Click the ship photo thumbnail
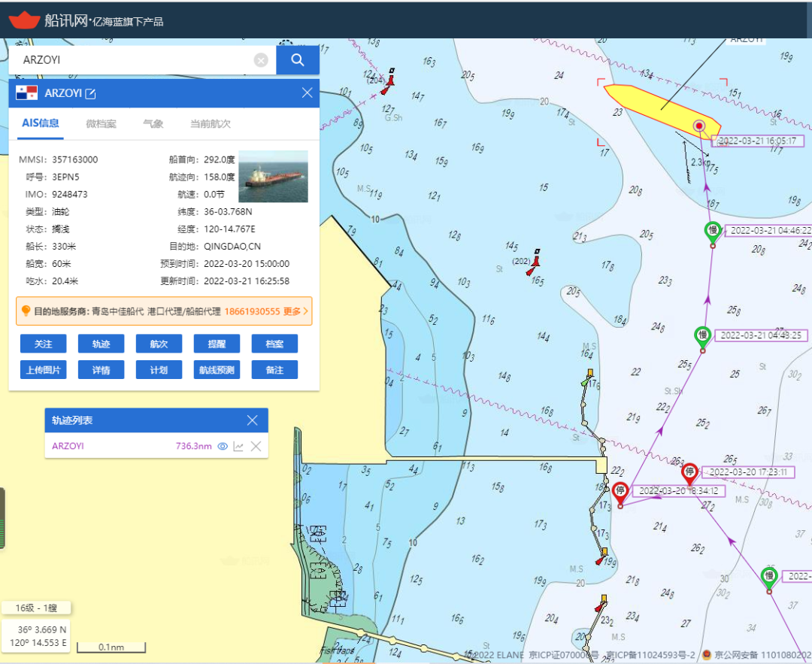Screen dimensions: 812x664 (273, 176)
